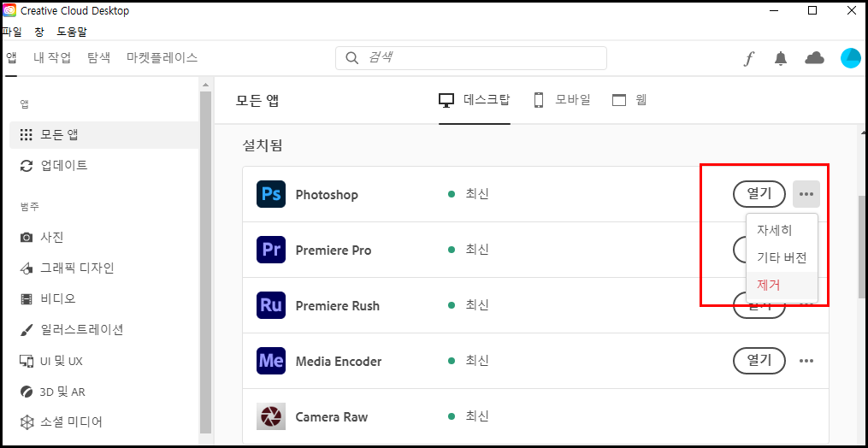868x448 pixels.
Task: Click the 업데이트 refresh icon
Action: coord(26,166)
